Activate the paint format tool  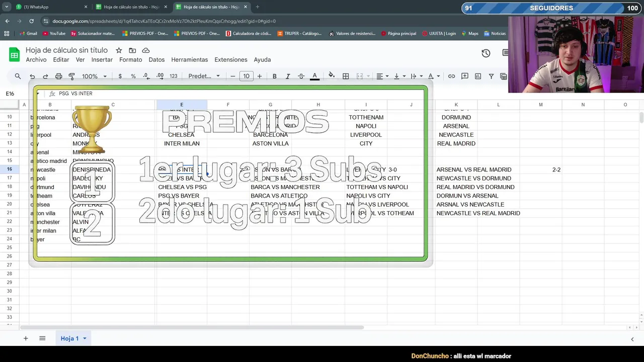coord(71,76)
